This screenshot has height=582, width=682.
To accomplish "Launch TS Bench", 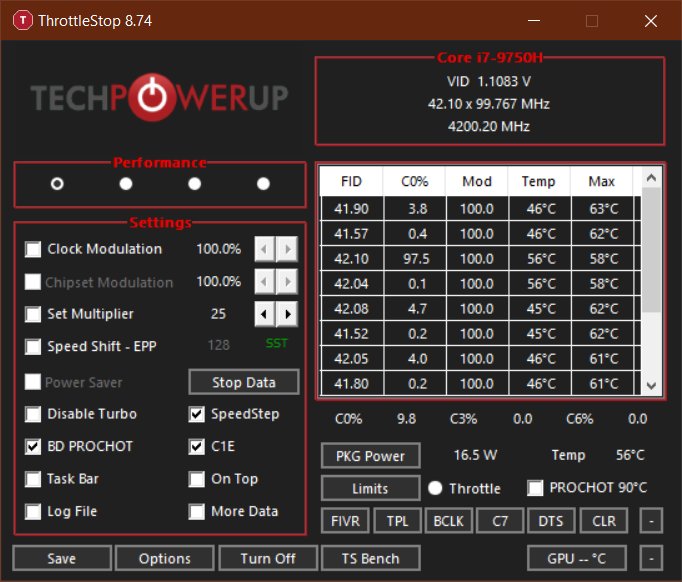I will click(371, 558).
